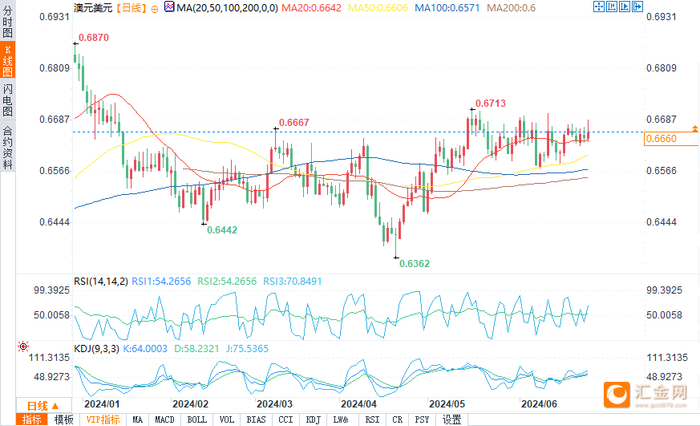Click the MA200 value label
The width and height of the screenshot is (700, 426).
[511, 8]
